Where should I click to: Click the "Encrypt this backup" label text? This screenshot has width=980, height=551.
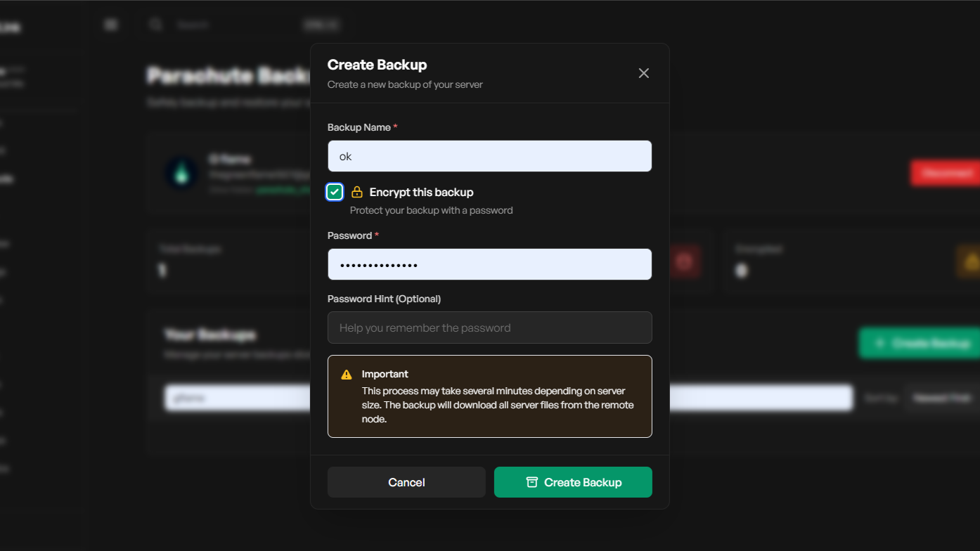coord(421,192)
